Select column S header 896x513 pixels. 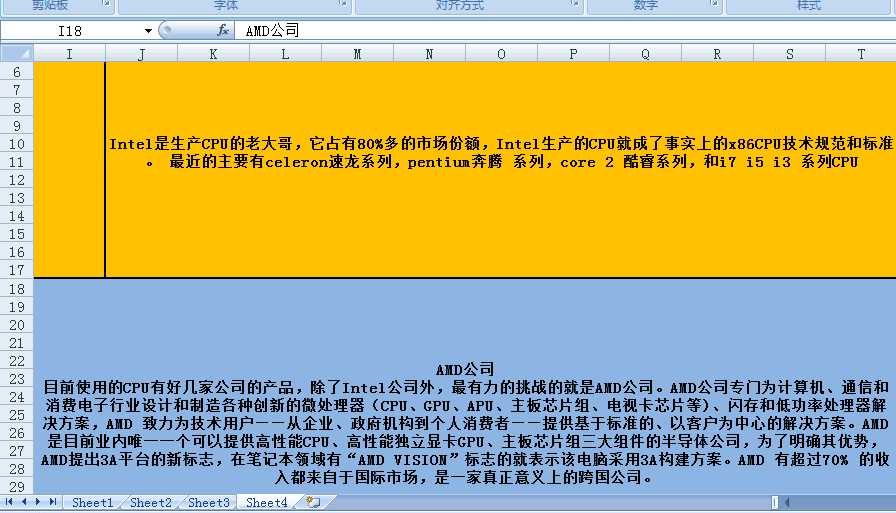point(790,54)
